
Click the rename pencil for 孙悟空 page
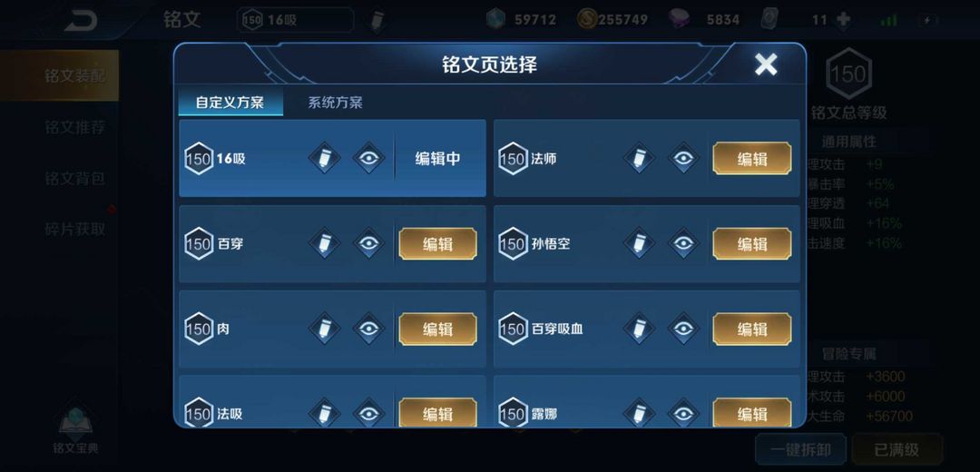[x=639, y=243]
